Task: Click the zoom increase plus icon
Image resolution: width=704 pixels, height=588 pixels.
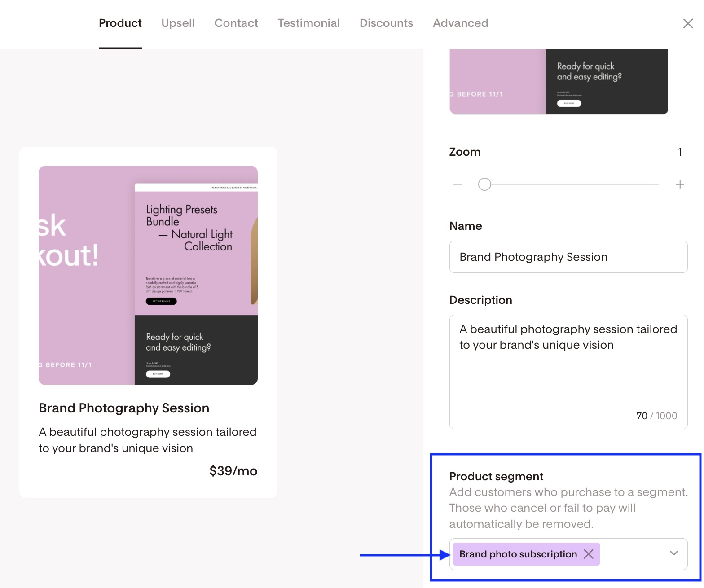Action: point(680,184)
